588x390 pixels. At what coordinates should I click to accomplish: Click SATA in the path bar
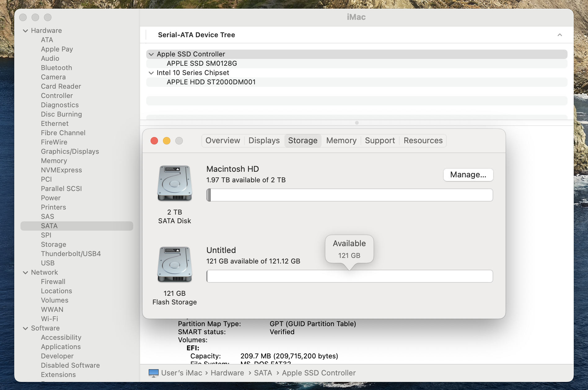(263, 373)
